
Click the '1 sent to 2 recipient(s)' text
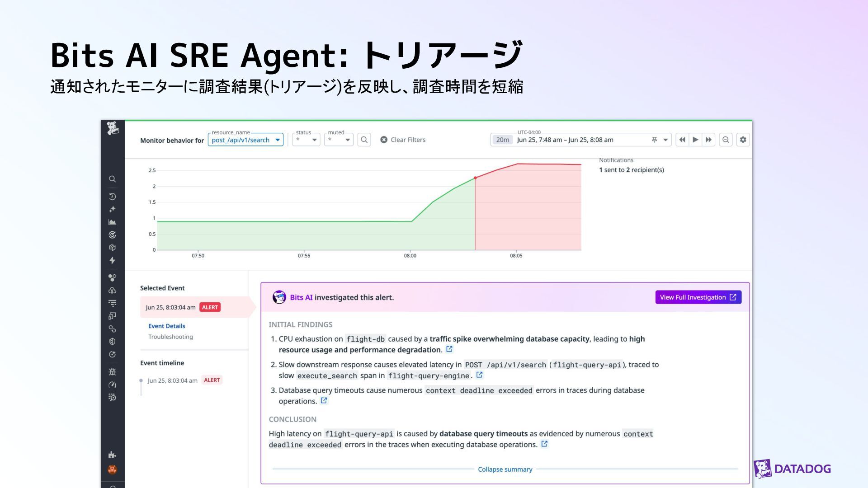(x=632, y=170)
